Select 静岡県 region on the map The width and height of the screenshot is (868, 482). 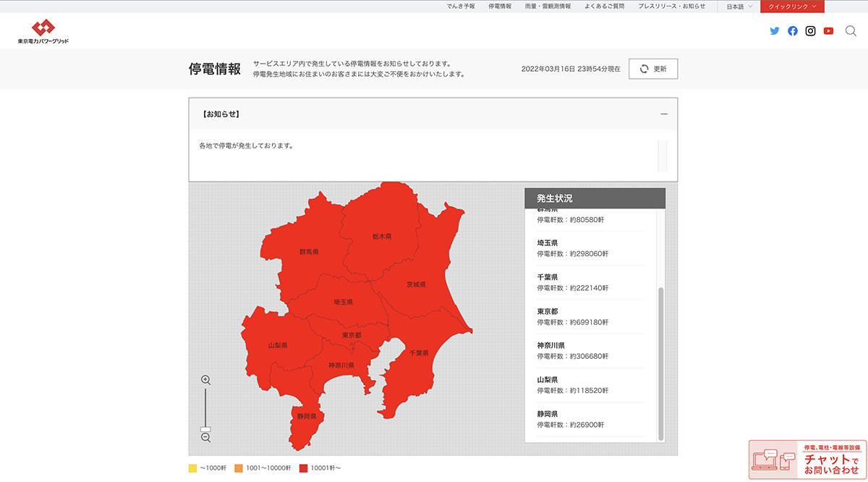[307, 416]
